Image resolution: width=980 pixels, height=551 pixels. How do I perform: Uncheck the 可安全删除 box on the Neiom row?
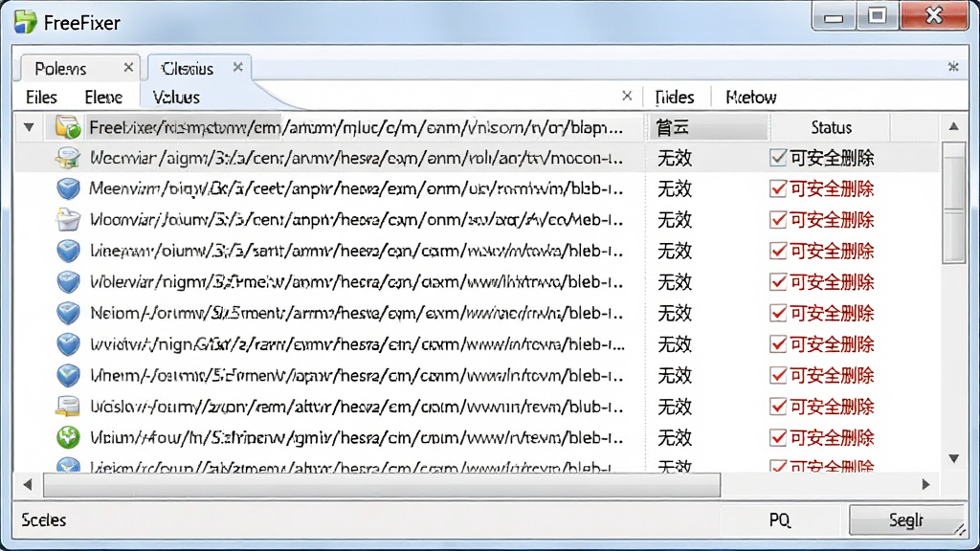pos(777,313)
